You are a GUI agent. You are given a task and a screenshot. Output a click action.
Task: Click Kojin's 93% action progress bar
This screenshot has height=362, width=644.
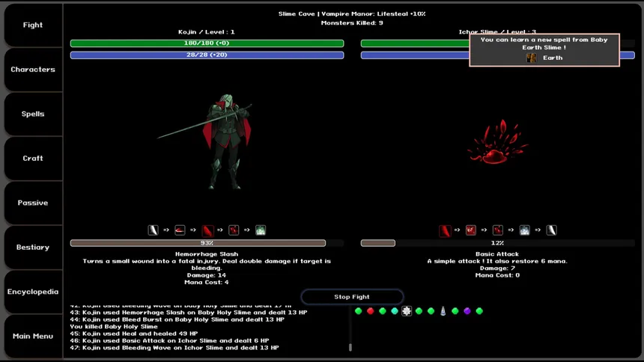[207, 243]
